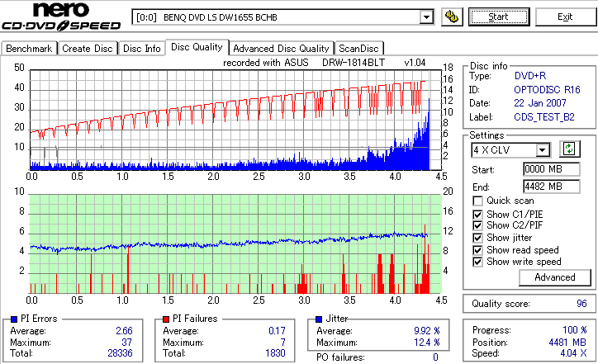598x364 pixels.
Task: Switch to the Benchmark tab
Action: 29,49
